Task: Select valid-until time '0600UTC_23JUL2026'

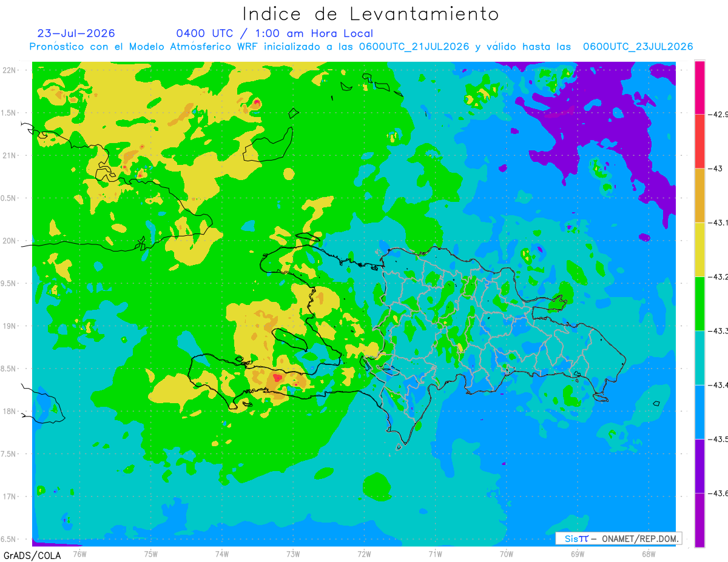Action: tap(638, 47)
